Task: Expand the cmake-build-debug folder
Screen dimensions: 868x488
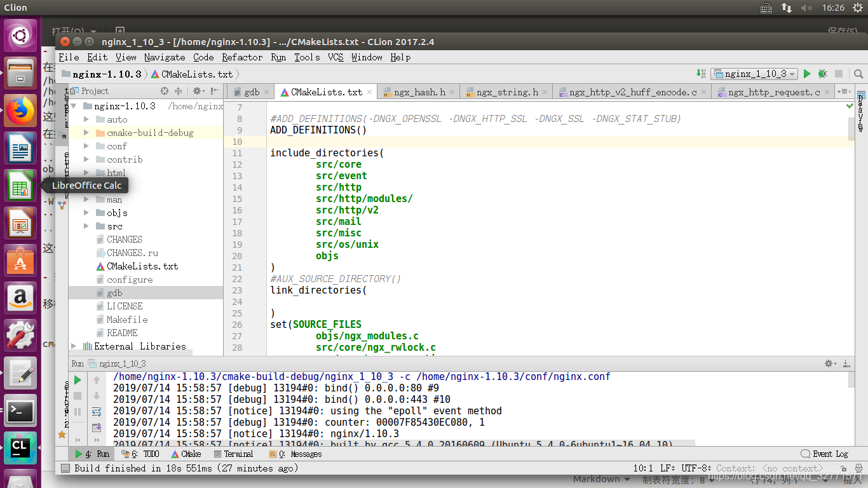Action: point(86,133)
